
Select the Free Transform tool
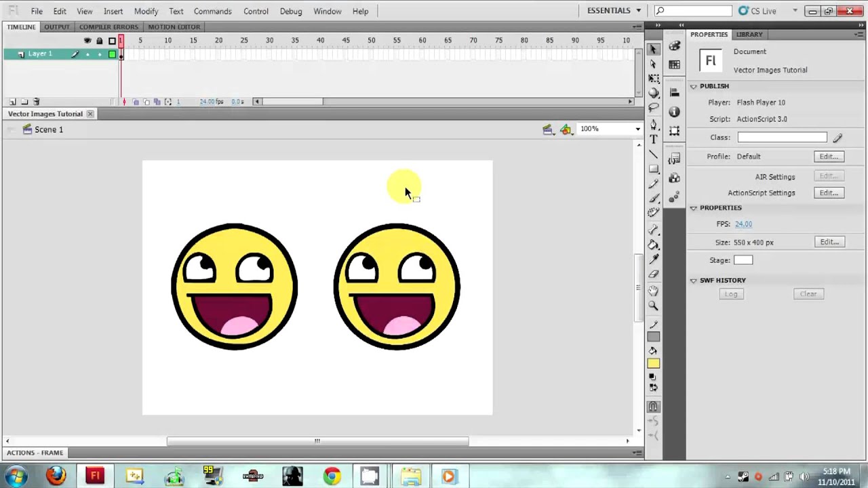[653, 79]
